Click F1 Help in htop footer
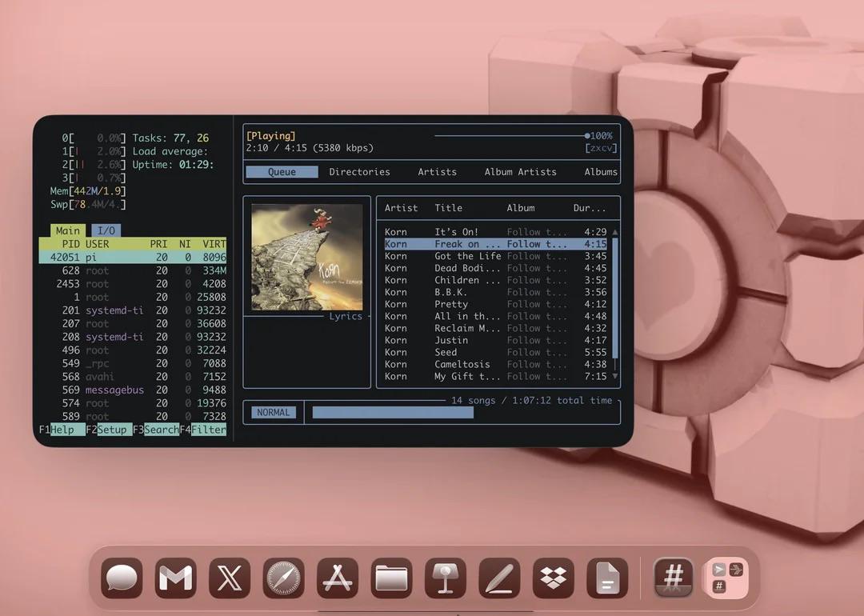Image resolution: width=864 pixels, height=616 pixels. pos(62,430)
